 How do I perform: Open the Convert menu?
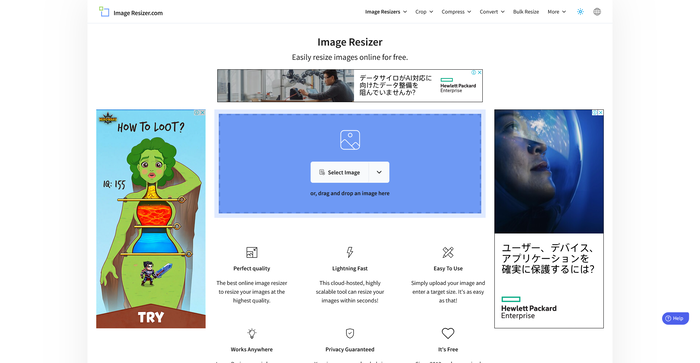tap(492, 12)
